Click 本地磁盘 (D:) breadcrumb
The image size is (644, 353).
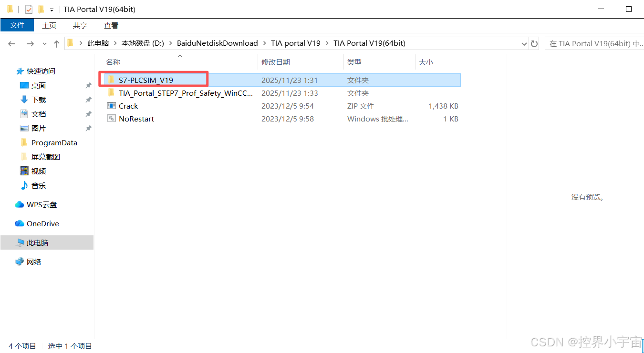[143, 43]
